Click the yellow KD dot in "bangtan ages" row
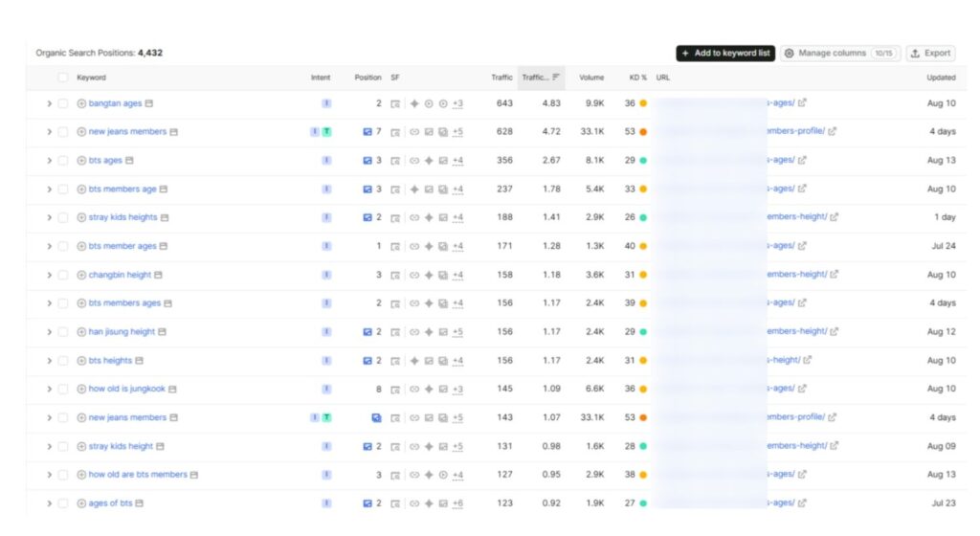 click(643, 103)
